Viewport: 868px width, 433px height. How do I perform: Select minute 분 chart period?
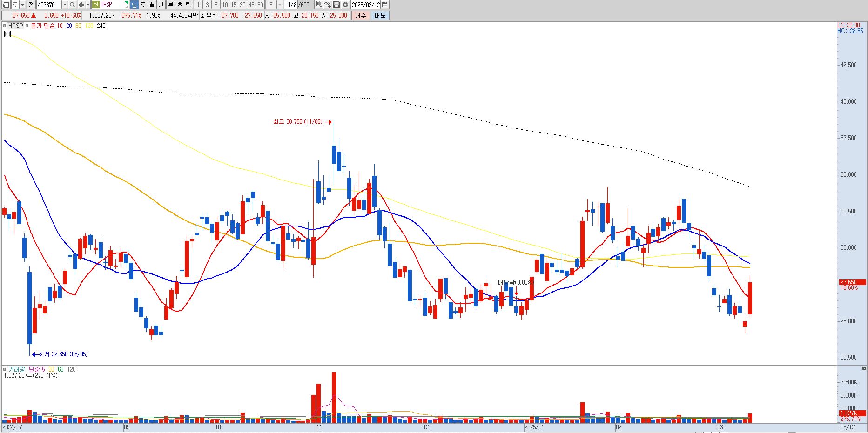(x=171, y=5)
